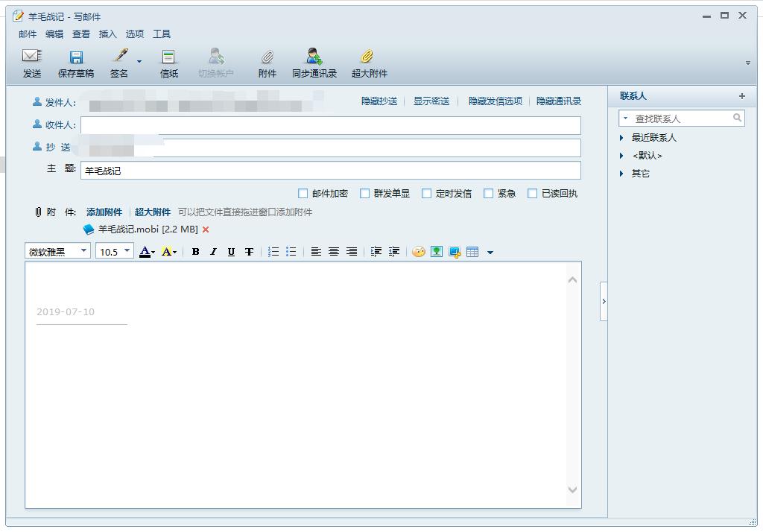Image resolution: width=763 pixels, height=532 pixels.
Task: Insert a bulleted list
Action: (291, 252)
